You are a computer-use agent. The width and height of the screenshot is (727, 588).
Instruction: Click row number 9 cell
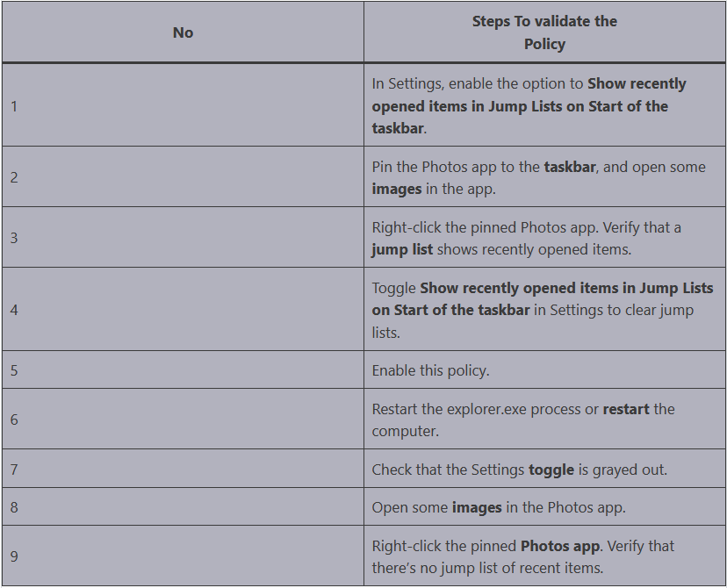[x=183, y=556]
